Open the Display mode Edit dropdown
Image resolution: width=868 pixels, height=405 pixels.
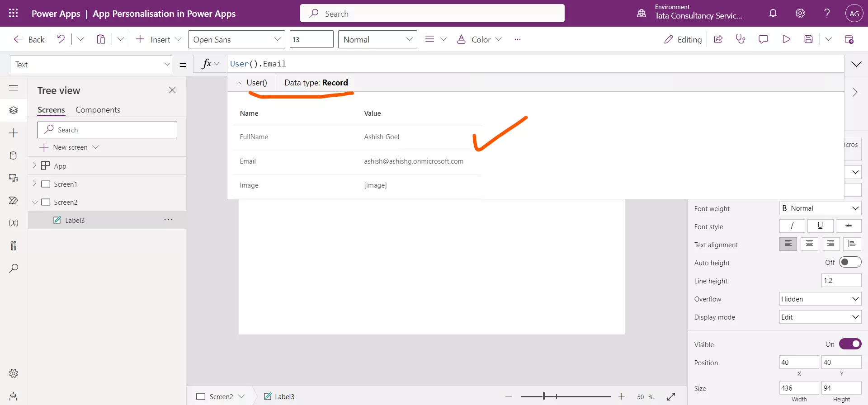820,317
